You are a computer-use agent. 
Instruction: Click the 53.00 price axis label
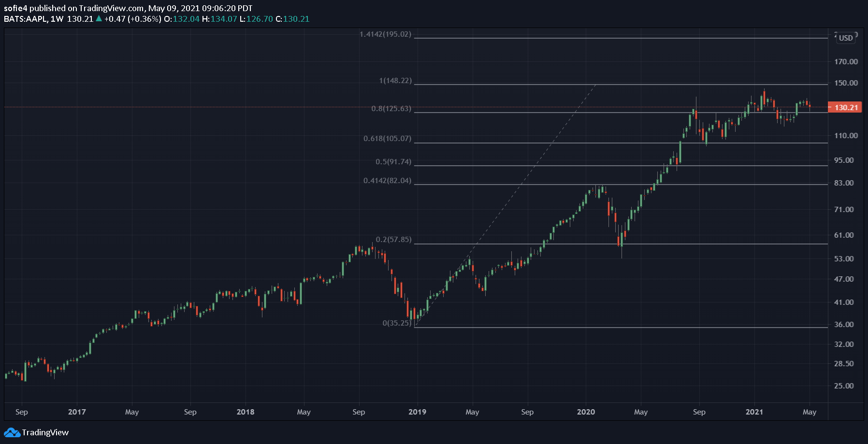pos(844,259)
